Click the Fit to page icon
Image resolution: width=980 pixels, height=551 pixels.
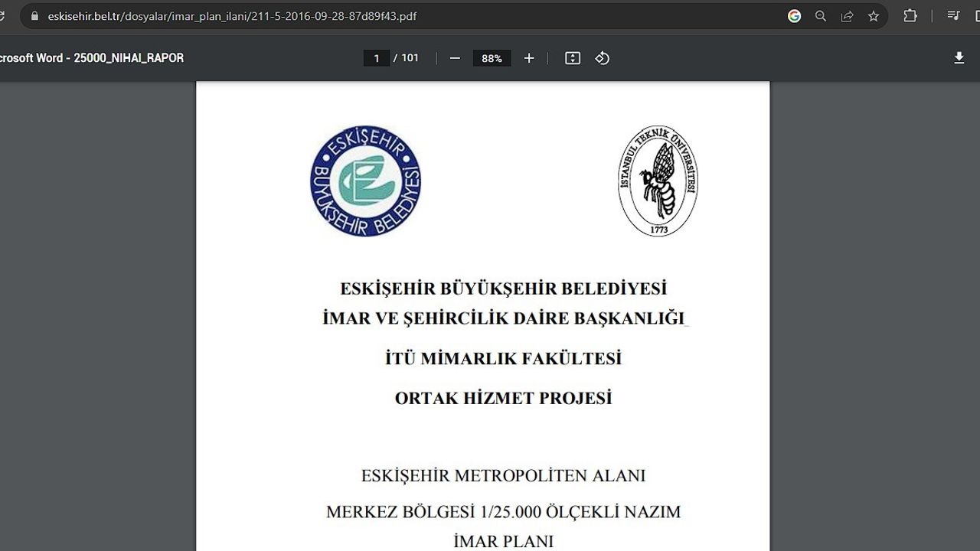(x=573, y=58)
